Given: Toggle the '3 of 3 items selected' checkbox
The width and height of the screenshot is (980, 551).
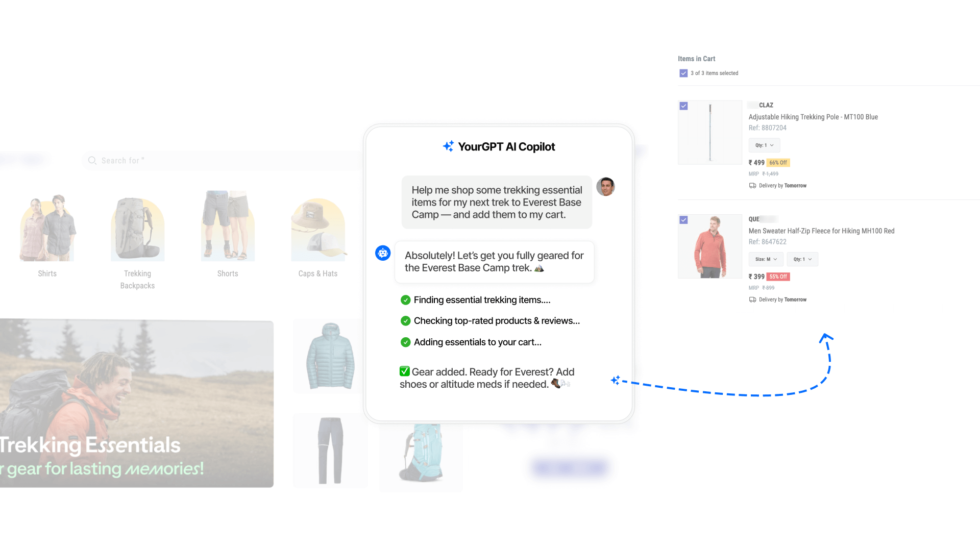Looking at the screenshot, I should tap(683, 73).
